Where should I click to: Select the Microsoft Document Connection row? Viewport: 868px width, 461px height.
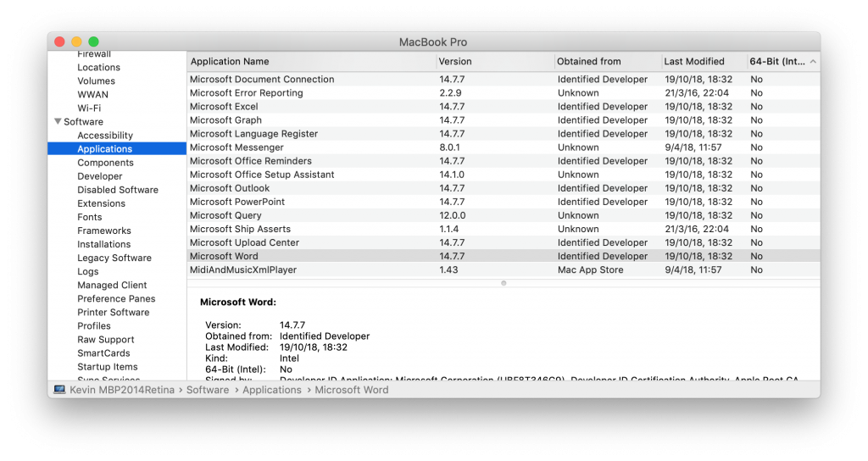point(504,79)
